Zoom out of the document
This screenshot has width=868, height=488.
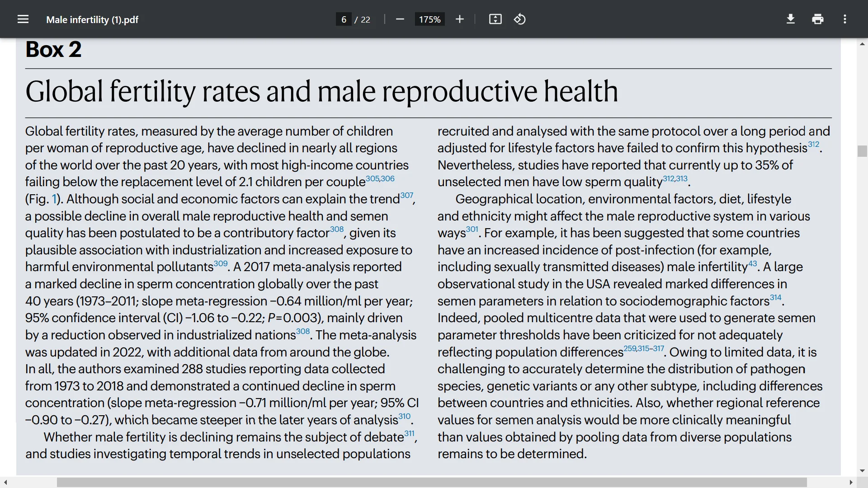pyautogui.click(x=400, y=19)
